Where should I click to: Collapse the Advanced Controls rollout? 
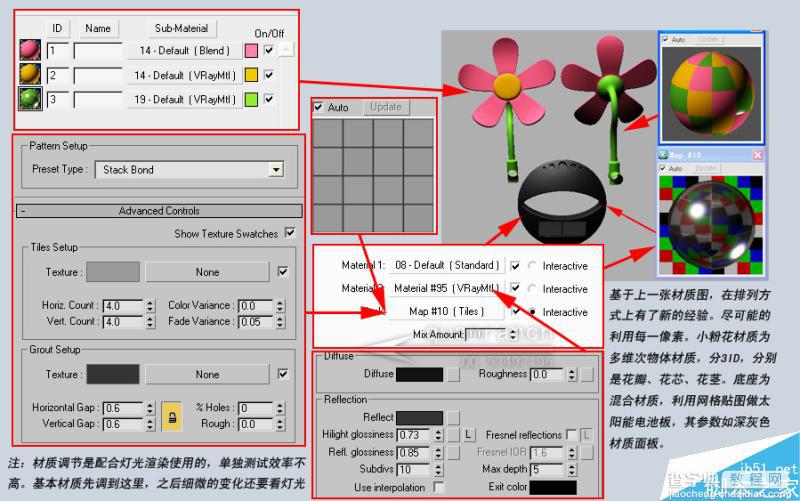coord(159,211)
